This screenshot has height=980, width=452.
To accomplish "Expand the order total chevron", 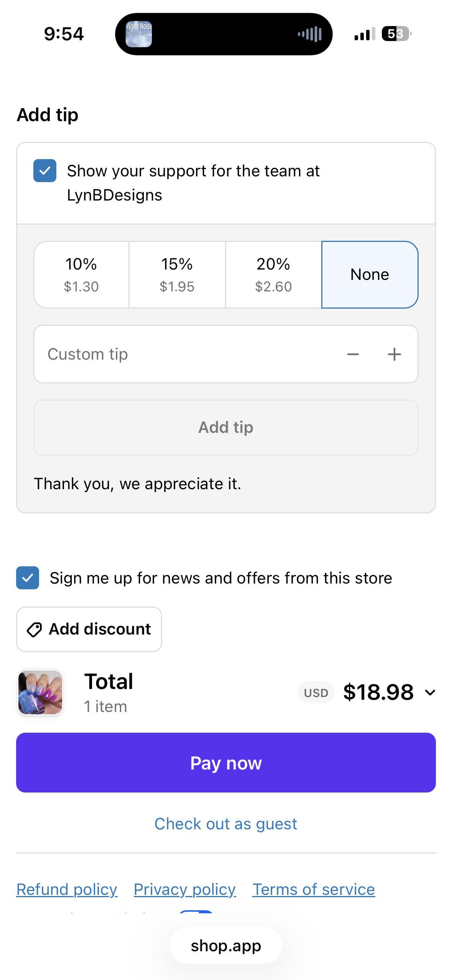I will tap(430, 692).
